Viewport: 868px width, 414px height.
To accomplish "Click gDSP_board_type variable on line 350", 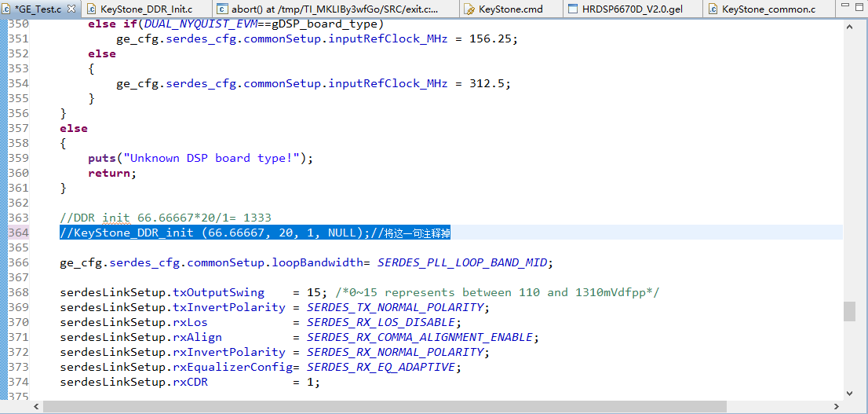I will pyautogui.click(x=323, y=25).
